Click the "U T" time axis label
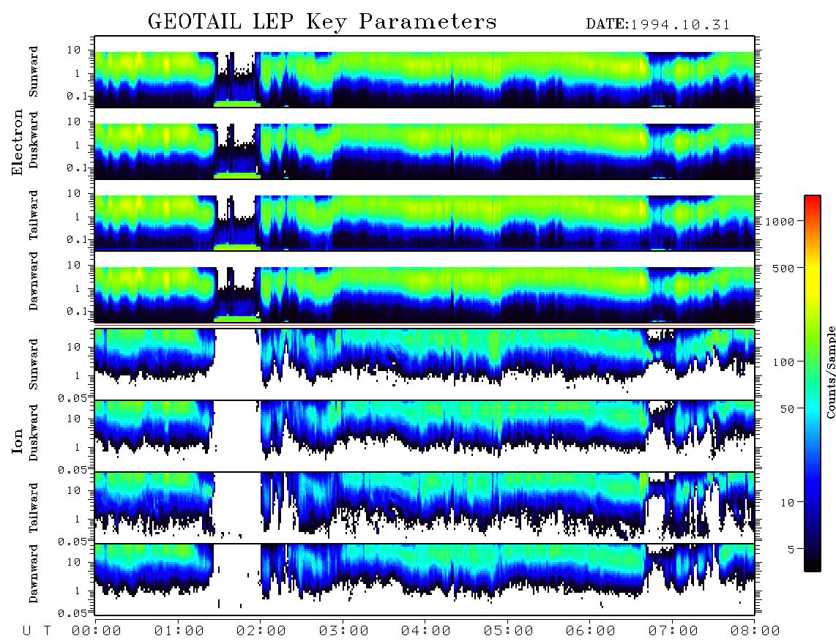Viewport: 836px width, 644px height. [x=37, y=632]
